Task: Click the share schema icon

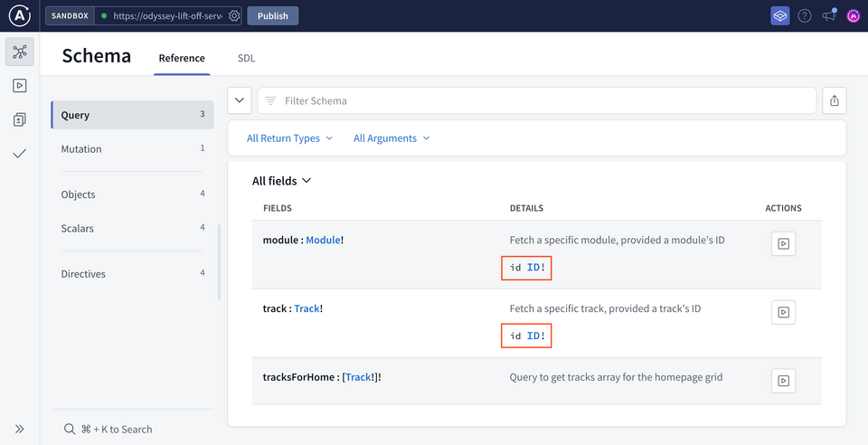Action: (x=835, y=100)
